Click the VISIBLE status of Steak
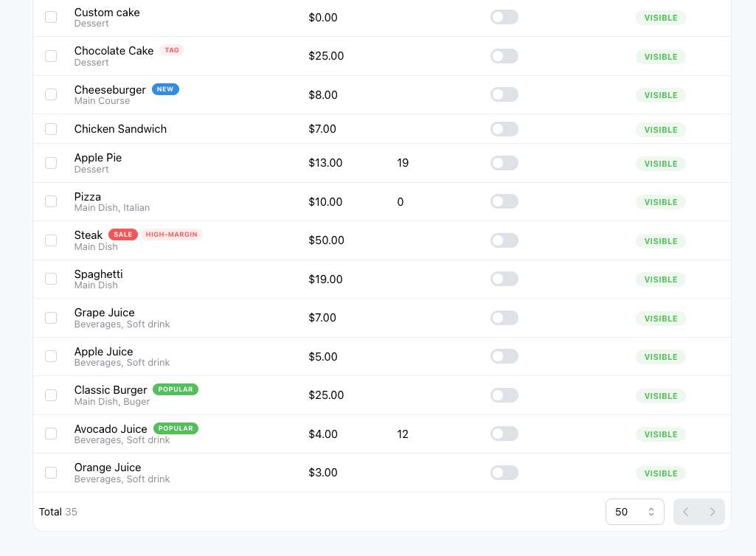This screenshot has width=756, height=556. click(661, 241)
